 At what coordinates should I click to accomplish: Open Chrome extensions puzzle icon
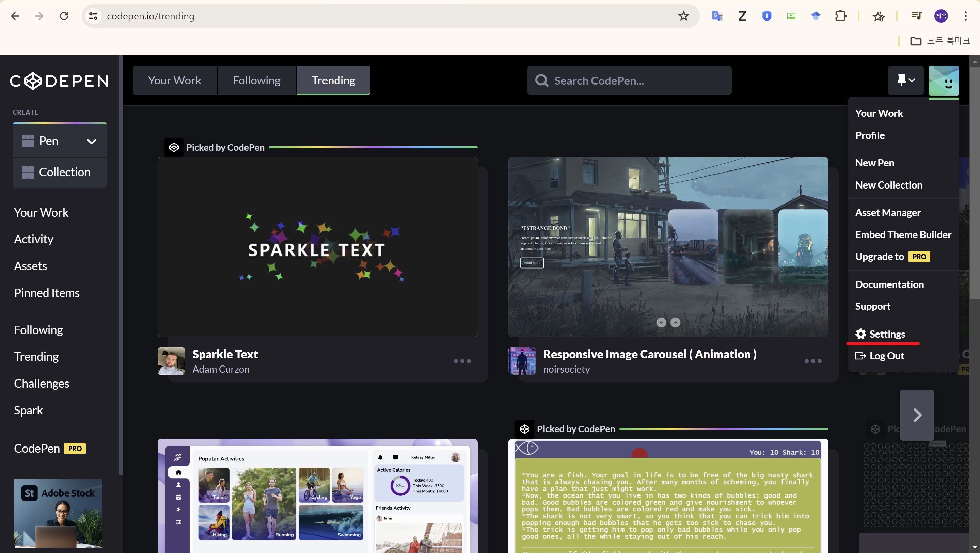point(840,16)
